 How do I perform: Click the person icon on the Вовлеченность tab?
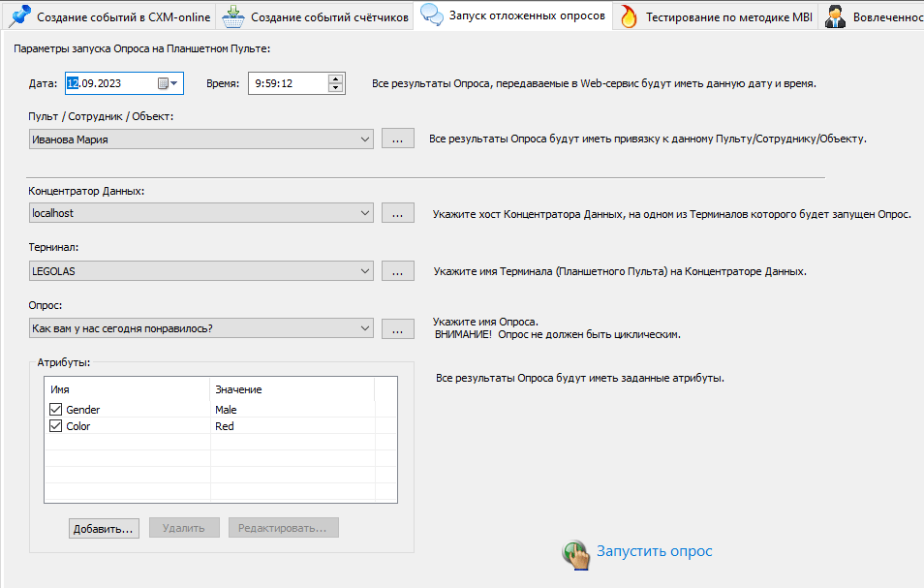tap(835, 16)
